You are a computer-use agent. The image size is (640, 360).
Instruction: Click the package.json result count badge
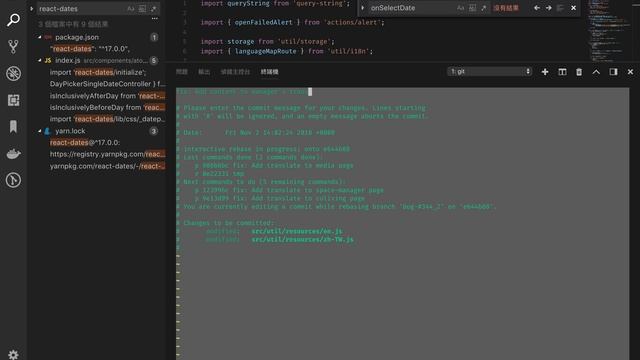(154, 37)
